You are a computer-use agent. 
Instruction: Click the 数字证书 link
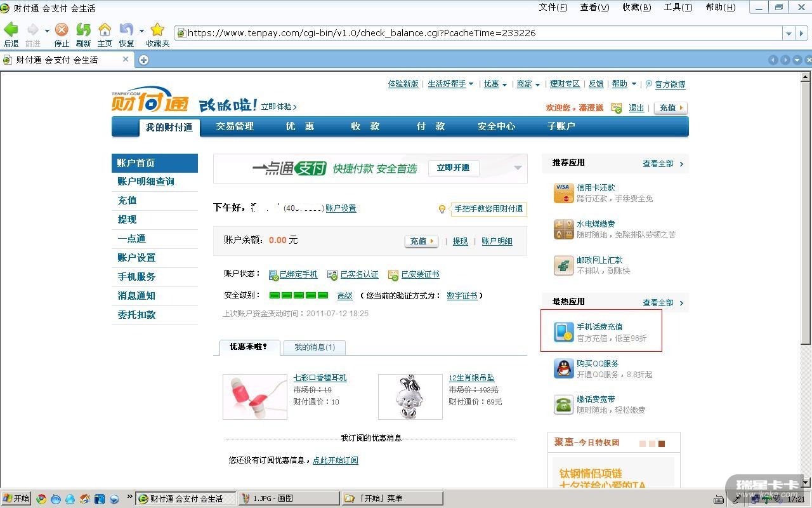(462, 296)
